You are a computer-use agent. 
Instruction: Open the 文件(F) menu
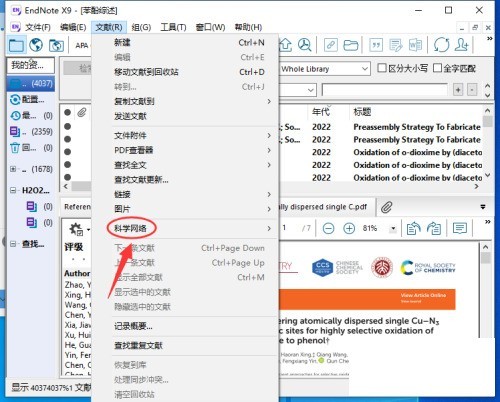38,27
